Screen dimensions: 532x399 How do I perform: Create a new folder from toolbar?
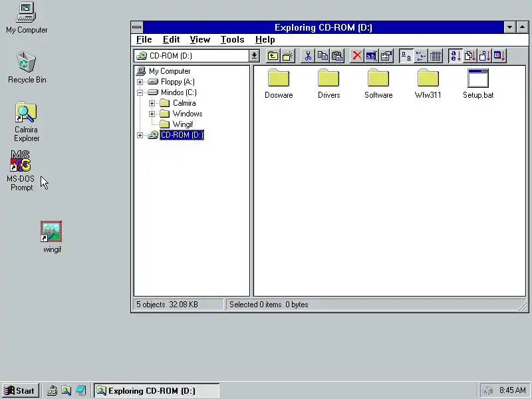(287, 56)
